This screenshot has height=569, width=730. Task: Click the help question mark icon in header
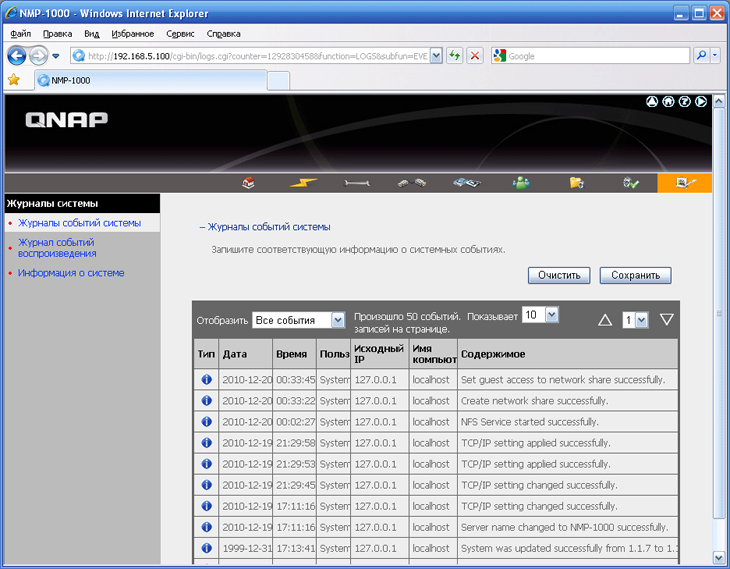point(685,101)
